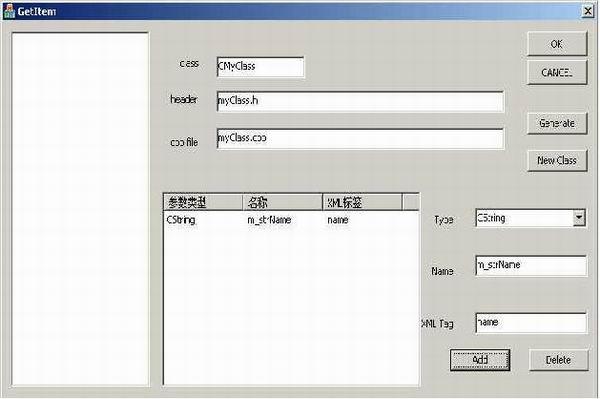Open the Type dropdown arrow

[579, 218]
